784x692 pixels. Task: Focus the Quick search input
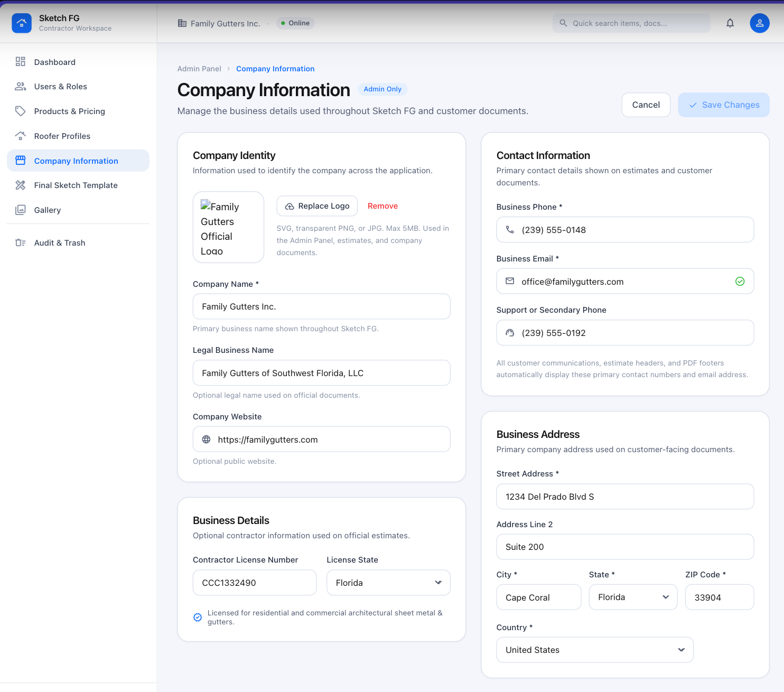[x=631, y=23]
